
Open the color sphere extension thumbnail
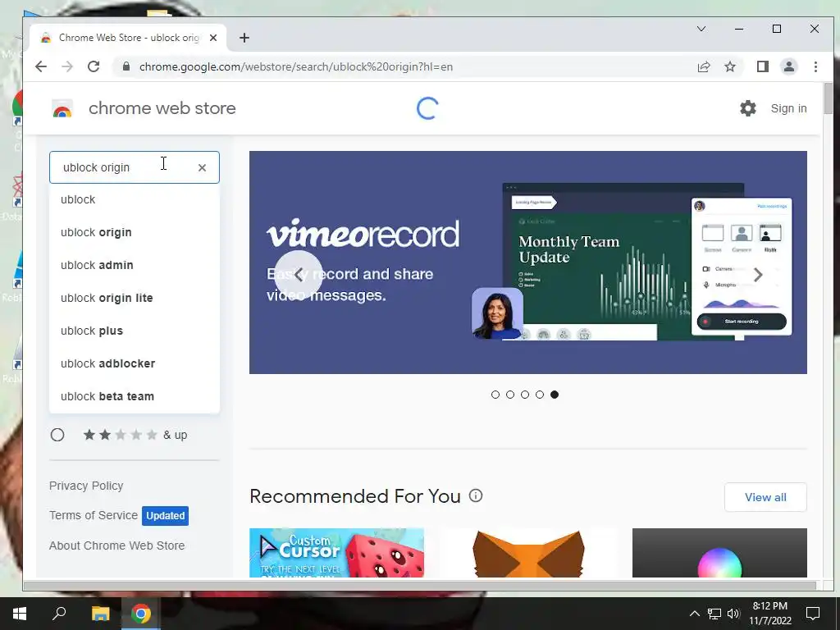point(719,553)
